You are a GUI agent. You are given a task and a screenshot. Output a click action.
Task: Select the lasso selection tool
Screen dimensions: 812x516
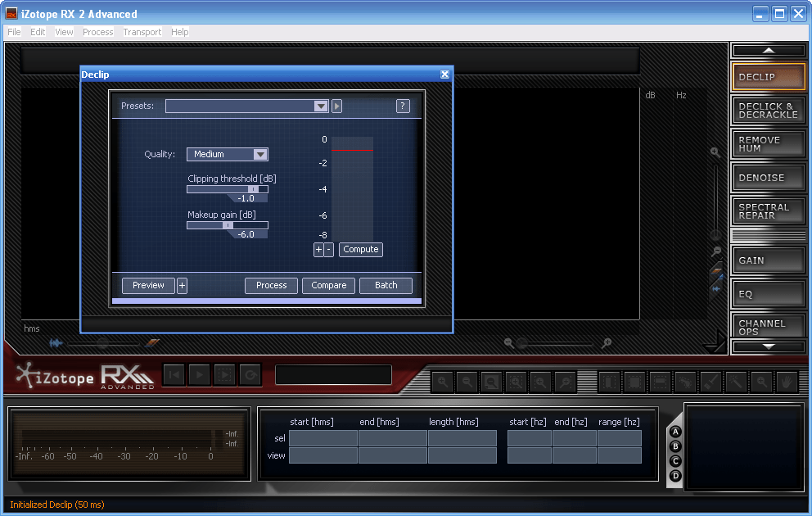(x=685, y=382)
